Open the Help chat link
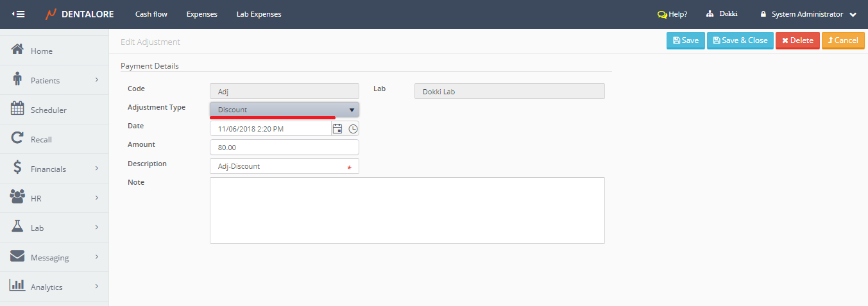 coord(672,14)
